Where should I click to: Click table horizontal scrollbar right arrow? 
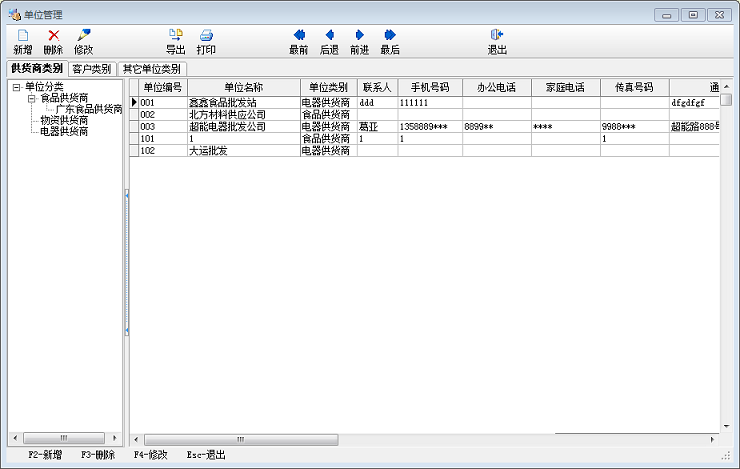pos(713,439)
